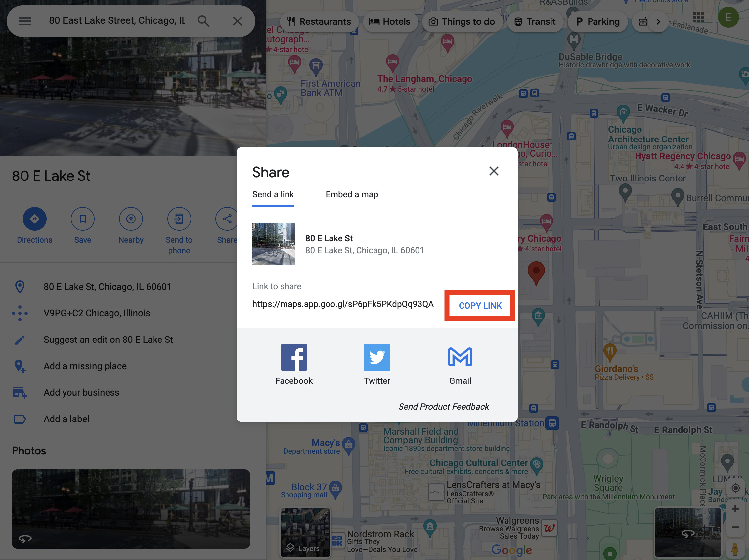Image resolution: width=749 pixels, height=560 pixels.
Task: Click the DuSable Bridge label
Action: coord(590,57)
